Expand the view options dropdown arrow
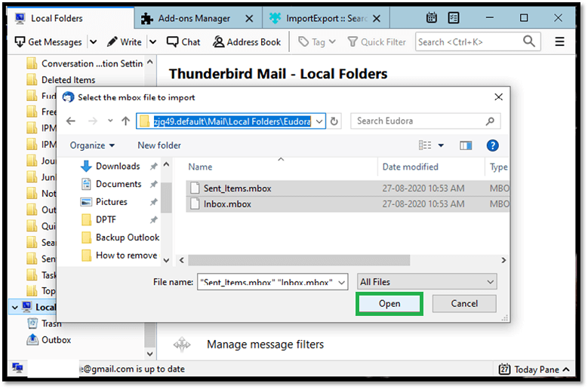The image size is (588, 389). click(441, 145)
